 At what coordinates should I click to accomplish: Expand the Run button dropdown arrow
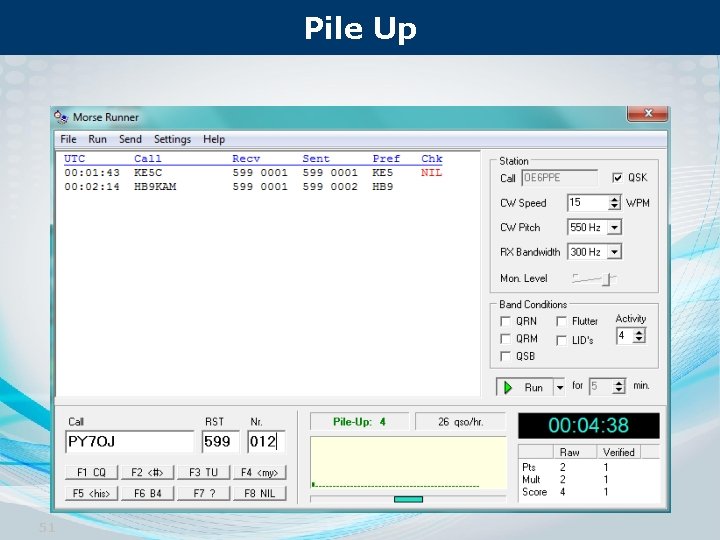click(559, 388)
